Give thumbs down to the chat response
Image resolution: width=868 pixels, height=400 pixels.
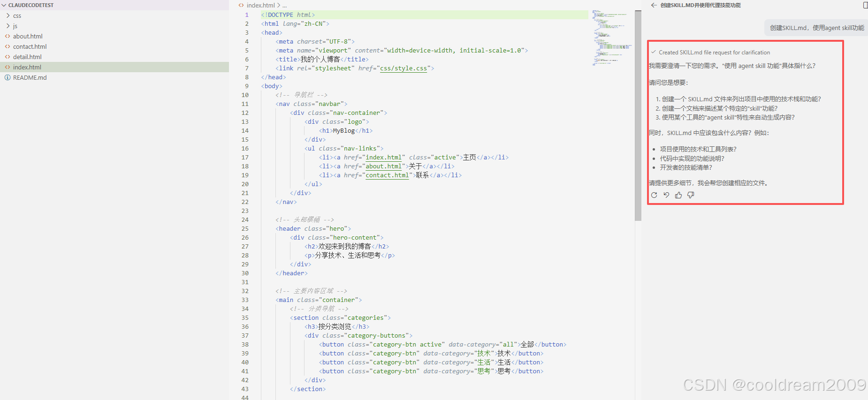691,195
